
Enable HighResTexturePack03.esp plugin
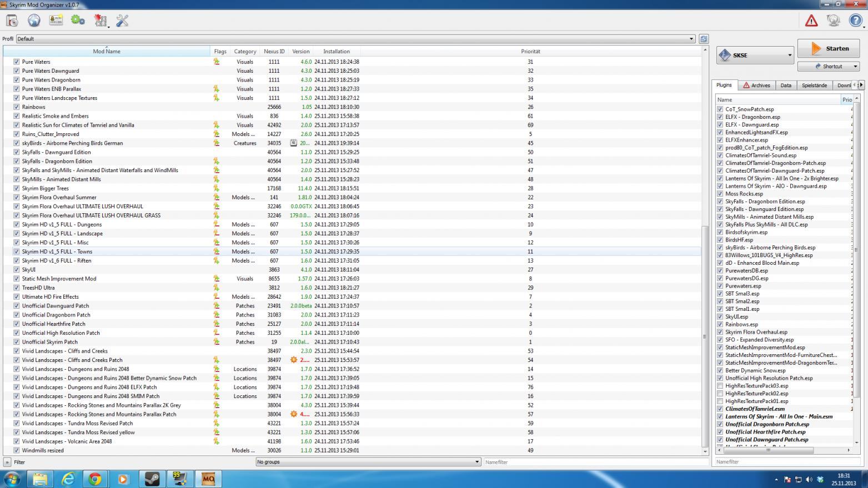[x=720, y=386]
